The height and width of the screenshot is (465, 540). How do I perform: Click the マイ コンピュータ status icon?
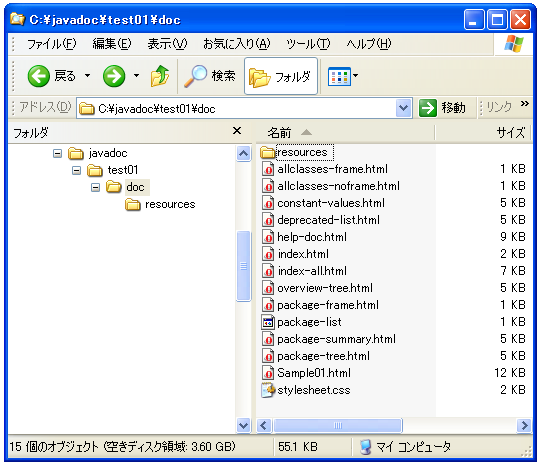click(x=365, y=447)
